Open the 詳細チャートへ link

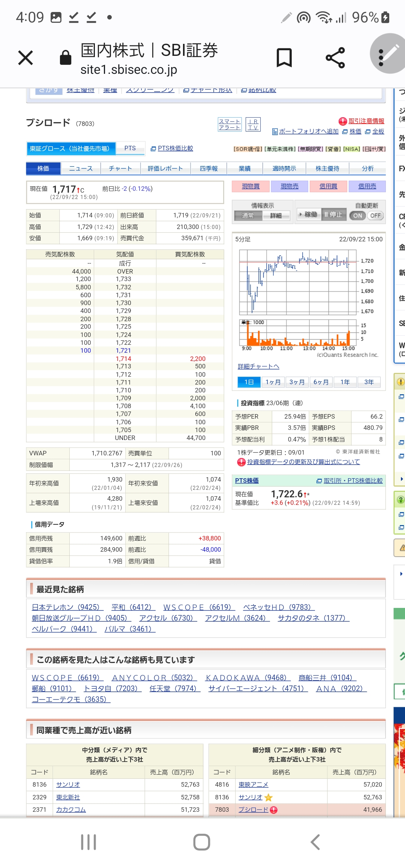258,367
